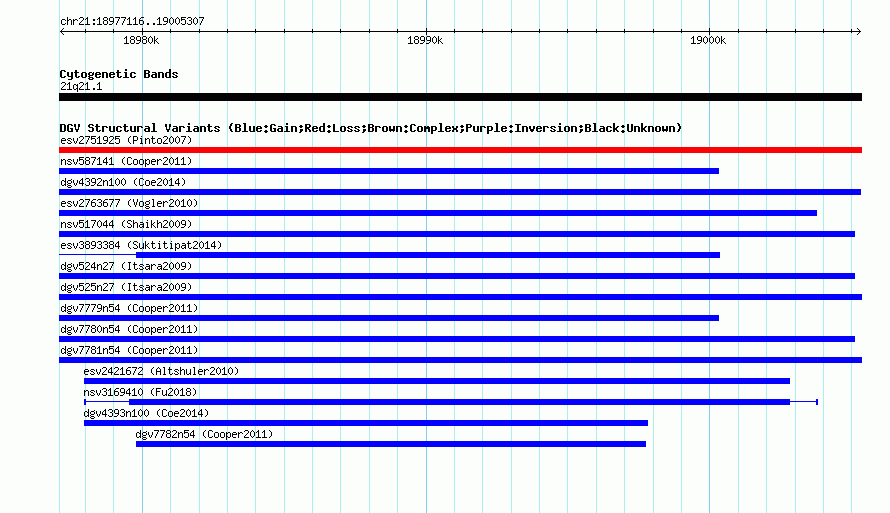The width and height of the screenshot is (890, 513).
Task: Click the 18980k ruler position label
Action: click(141, 40)
